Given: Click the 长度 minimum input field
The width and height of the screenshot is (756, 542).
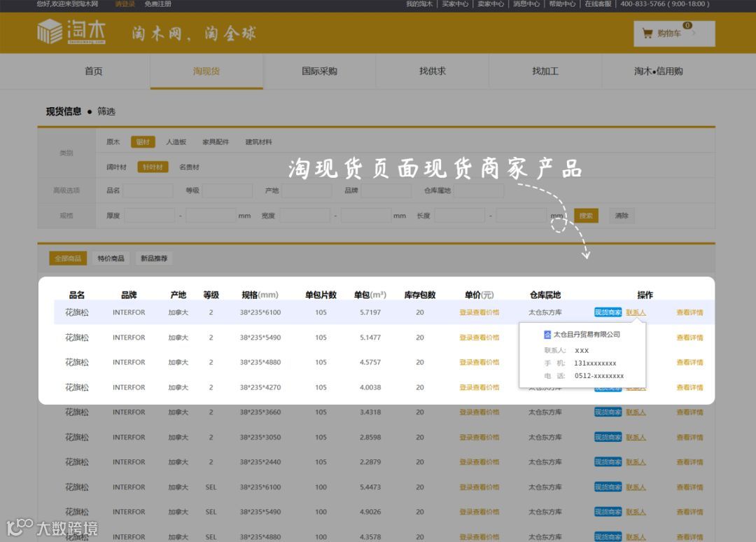Looking at the screenshot, I should (x=459, y=215).
